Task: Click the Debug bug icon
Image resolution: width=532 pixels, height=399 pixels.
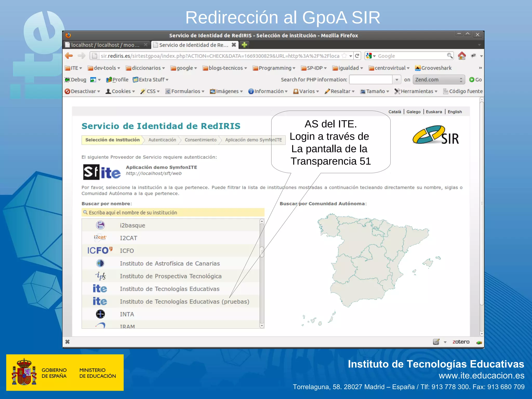Action: [67, 80]
